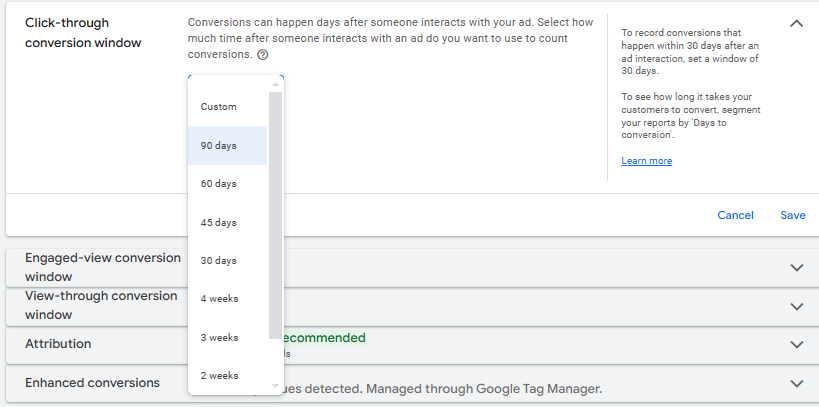Collapse the Click-through conversion window section

coord(796,24)
